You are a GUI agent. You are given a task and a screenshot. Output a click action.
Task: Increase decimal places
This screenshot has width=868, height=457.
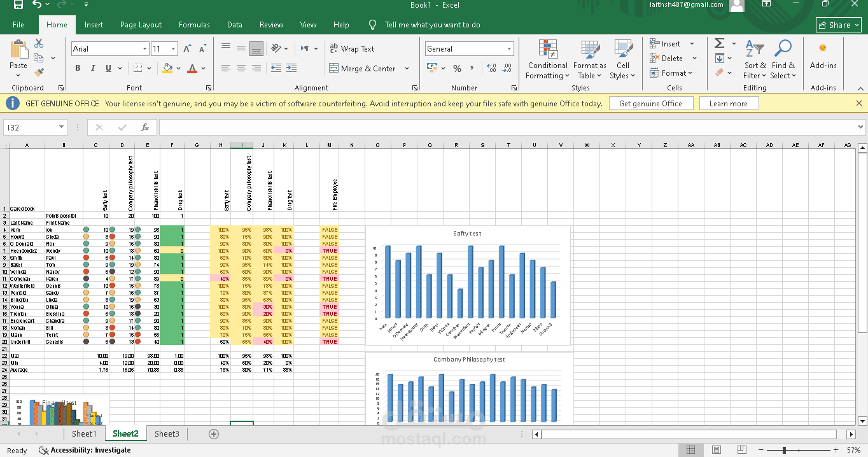[491, 68]
